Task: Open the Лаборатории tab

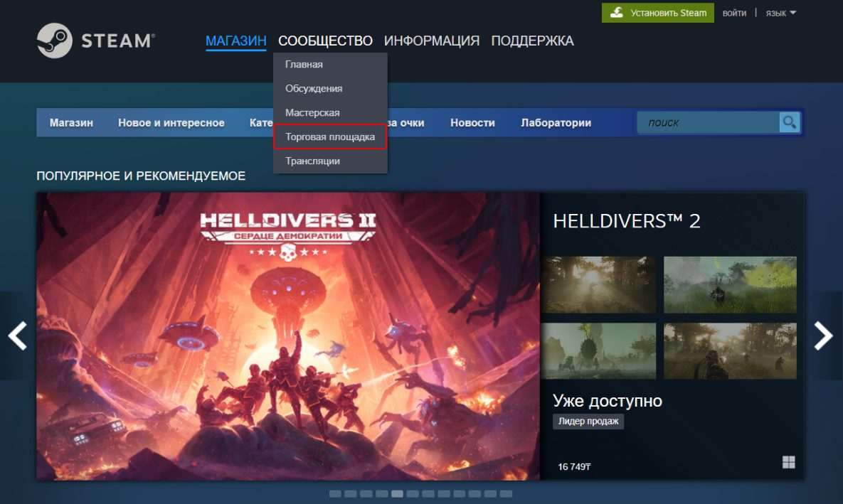Action: (x=556, y=123)
